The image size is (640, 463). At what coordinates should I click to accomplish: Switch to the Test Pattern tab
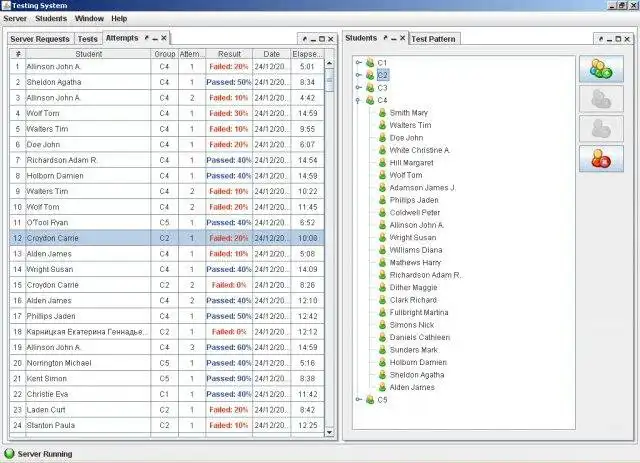[x=433, y=39]
